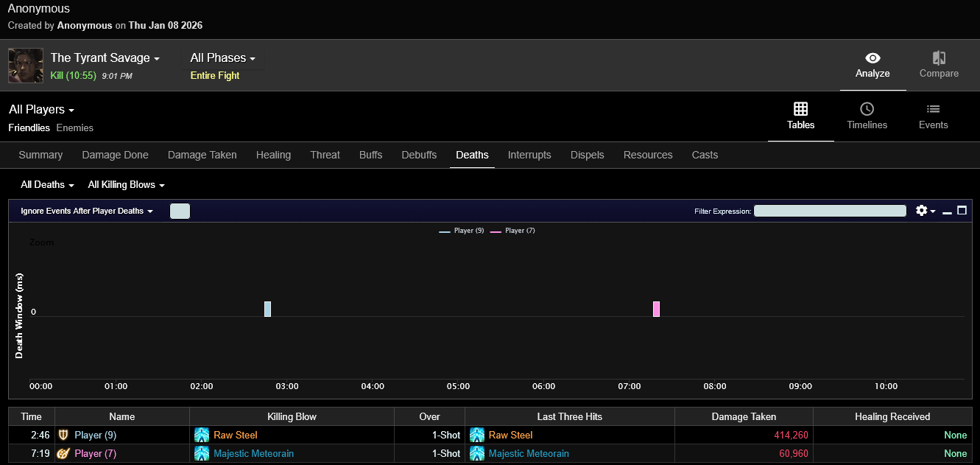Click Raw Steel killing blow ability icon
The height and width of the screenshot is (465, 980).
(x=202, y=435)
